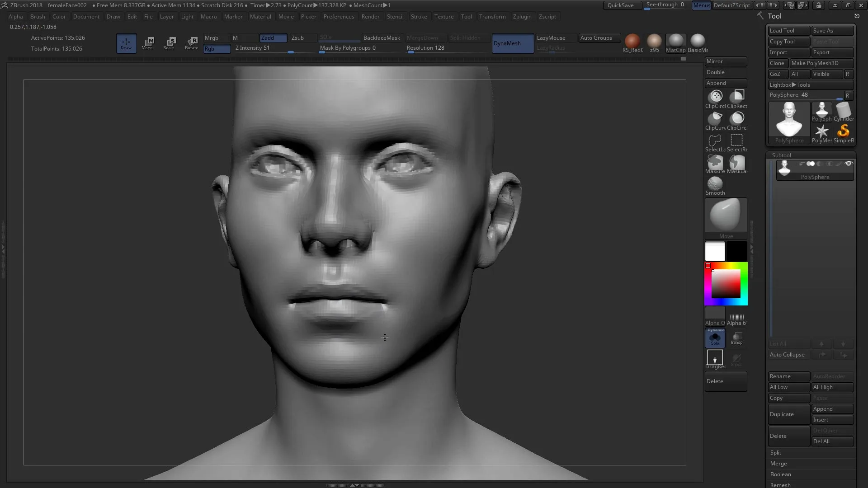This screenshot has height=488, width=868.
Task: Pick the SelectLasso brush icon
Action: pyautogui.click(x=715, y=141)
